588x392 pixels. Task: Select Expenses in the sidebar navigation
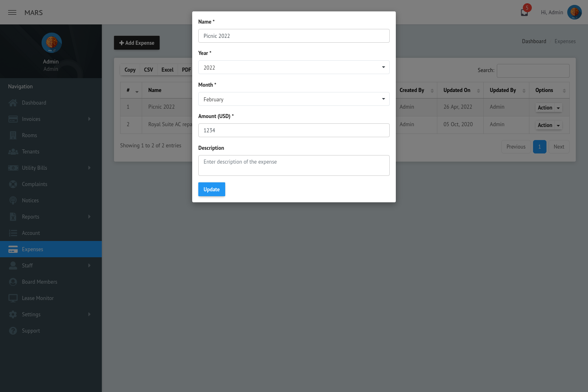[x=33, y=249]
